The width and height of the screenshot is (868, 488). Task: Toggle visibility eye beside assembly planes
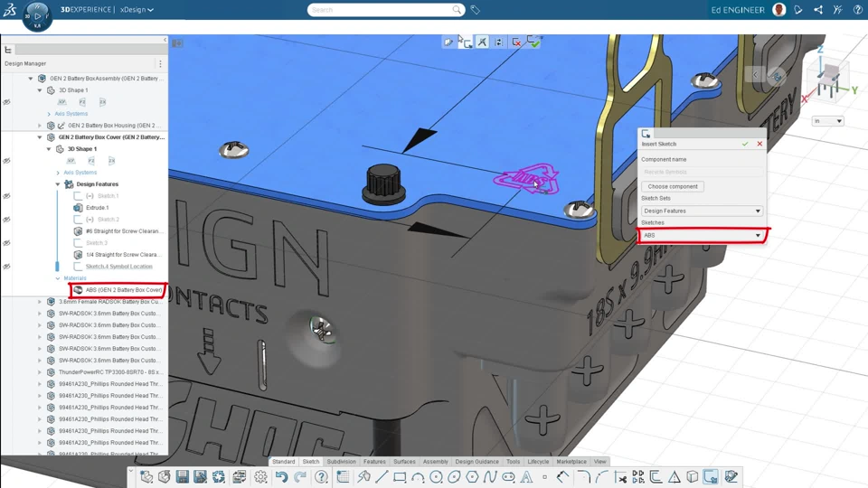pos(6,102)
